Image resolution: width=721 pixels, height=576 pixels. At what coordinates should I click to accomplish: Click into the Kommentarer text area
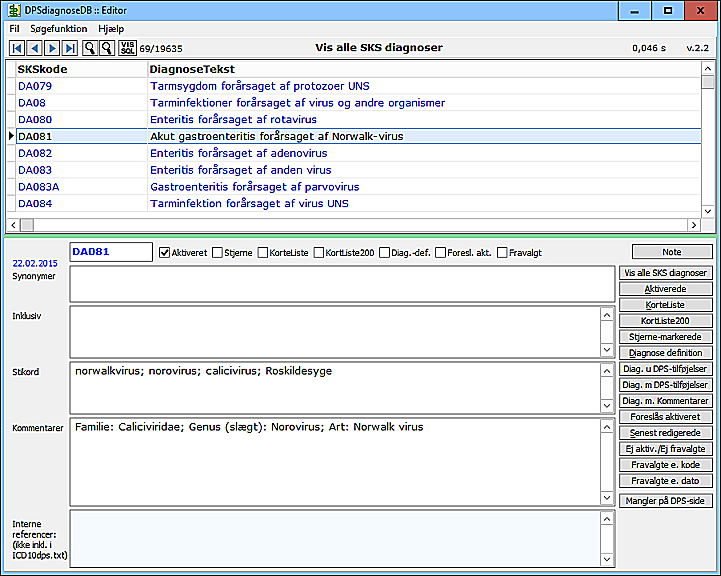335,462
